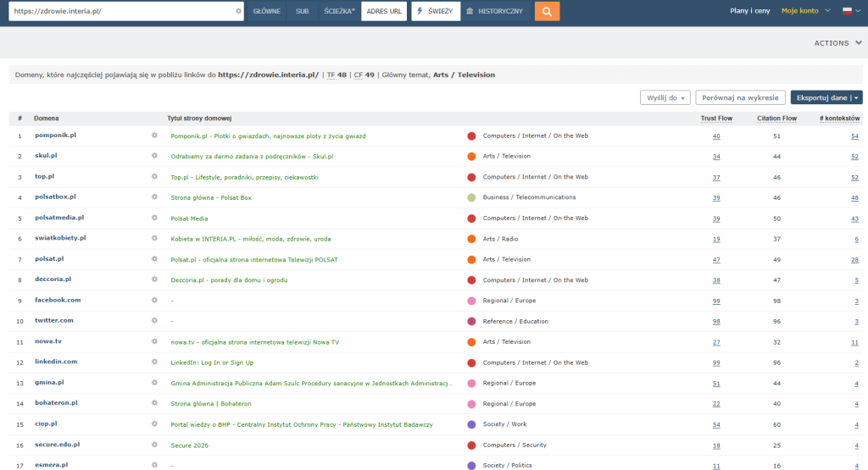Open gear menu for pomponik.pl row
Image resolution: width=868 pixels, height=470 pixels.
coord(154,135)
